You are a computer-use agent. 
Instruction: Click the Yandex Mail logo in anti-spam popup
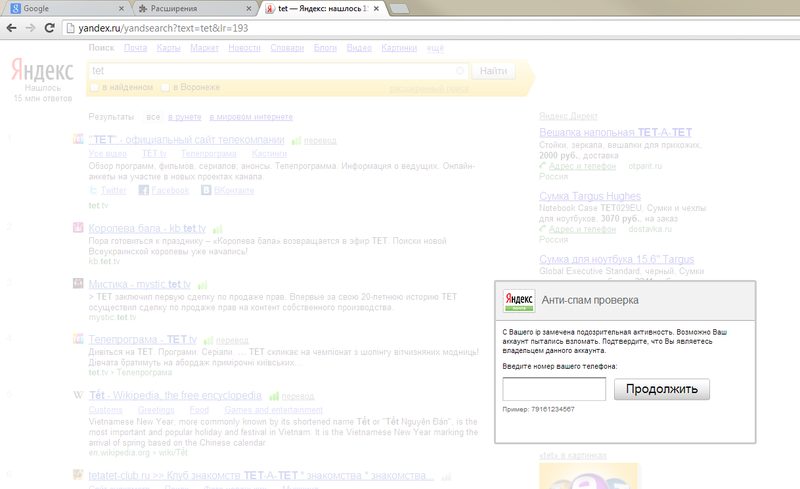(519, 301)
